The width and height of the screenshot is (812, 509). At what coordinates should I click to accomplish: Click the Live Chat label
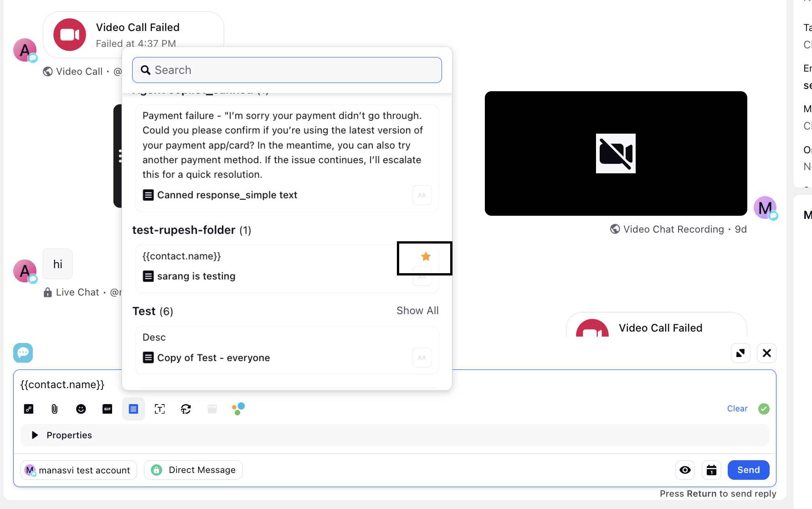point(77,292)
